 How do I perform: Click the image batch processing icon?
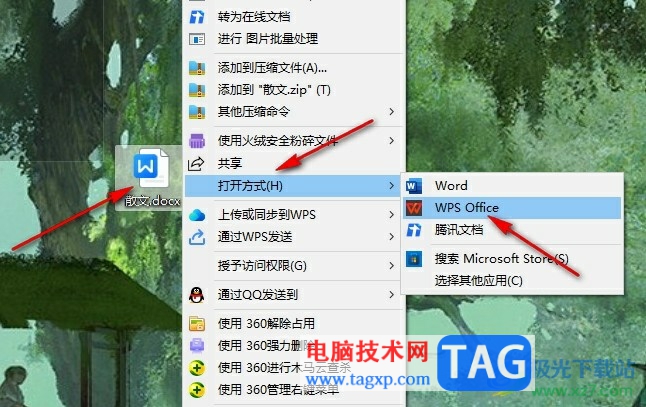click(197, 39)
